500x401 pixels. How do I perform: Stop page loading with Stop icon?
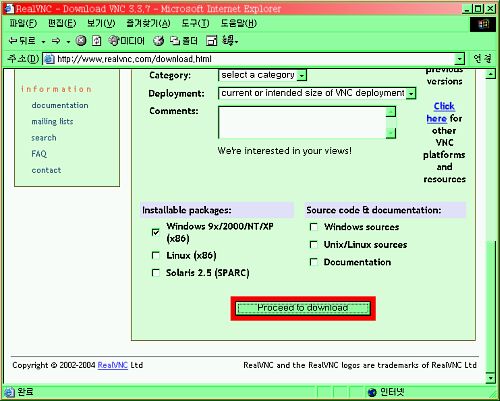81,41
